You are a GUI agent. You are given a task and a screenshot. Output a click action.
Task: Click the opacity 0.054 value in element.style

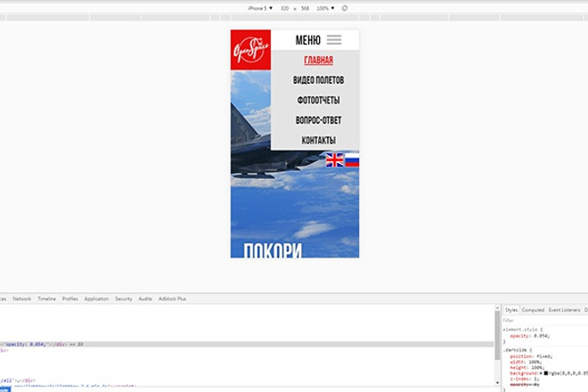pos(541,336)
